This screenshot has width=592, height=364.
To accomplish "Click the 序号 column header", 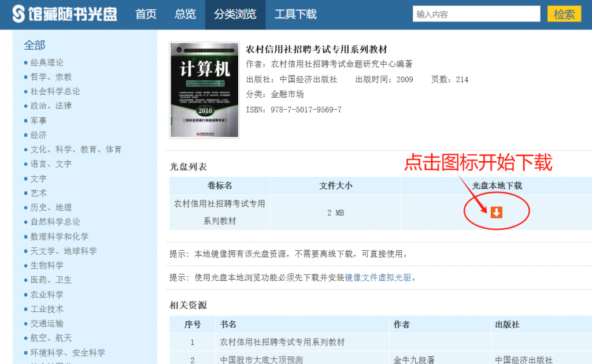I will click(193, 324).
